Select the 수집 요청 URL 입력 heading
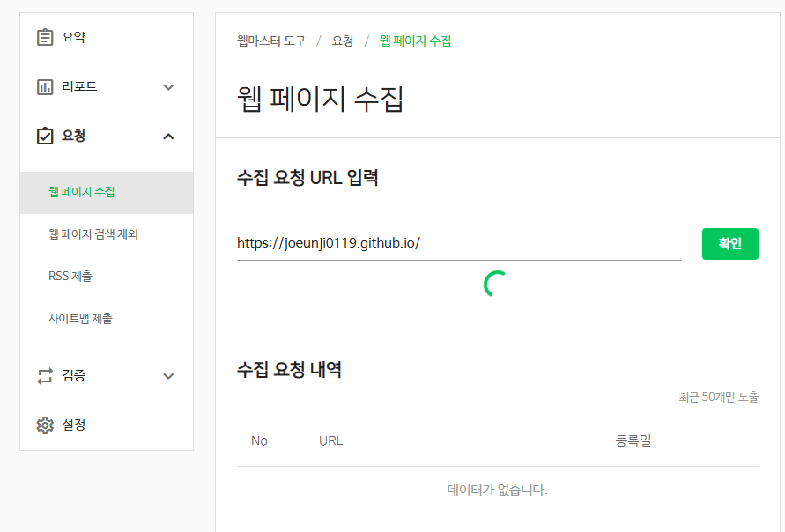Screen dimensions: 785x532 [307, 178]
